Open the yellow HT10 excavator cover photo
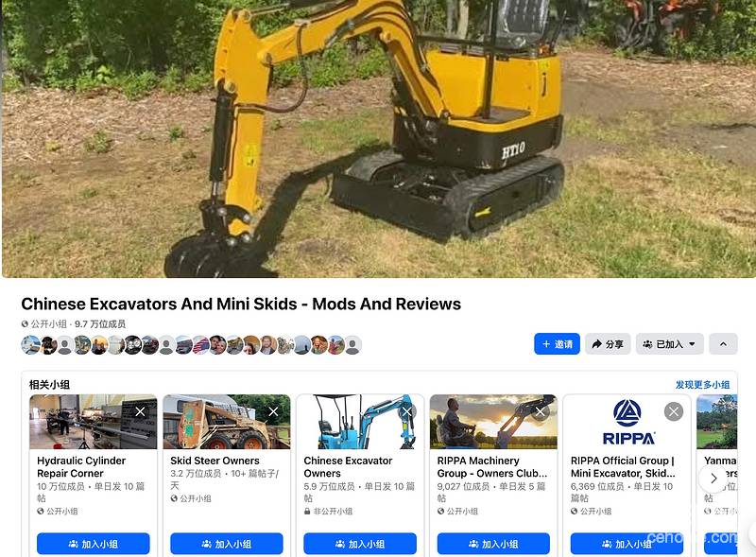Screen dimensions: 756x557 378,138
